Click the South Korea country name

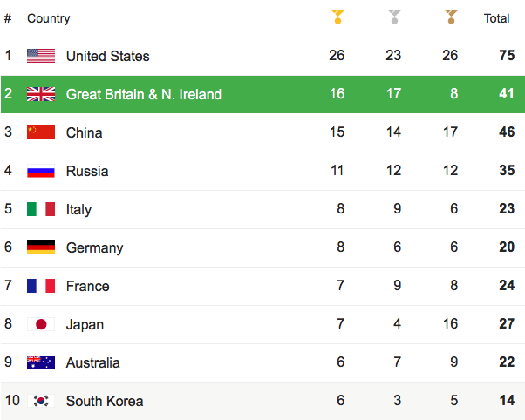[105, 401]
